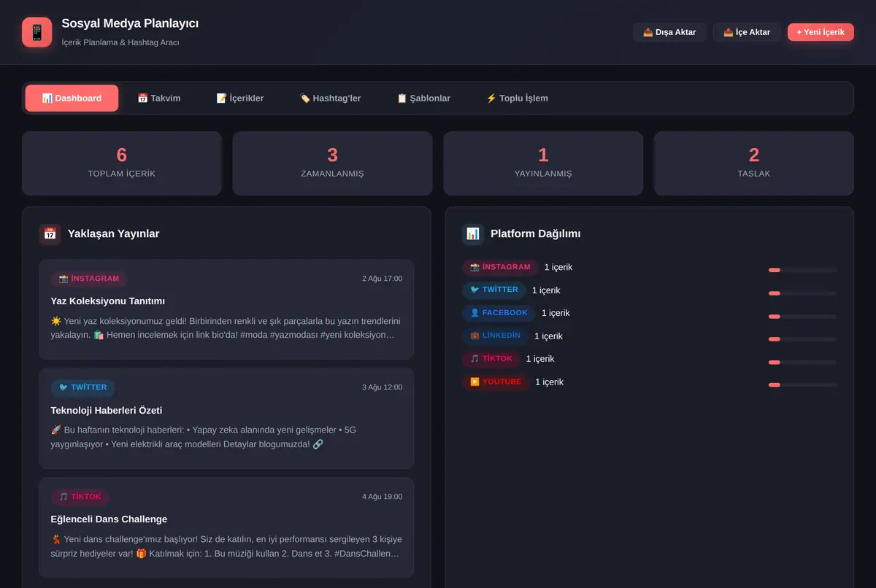Screen dimensions: 876x588
Task: Click the 4 Ağu 19:00 date
Action: click(382, 497)
